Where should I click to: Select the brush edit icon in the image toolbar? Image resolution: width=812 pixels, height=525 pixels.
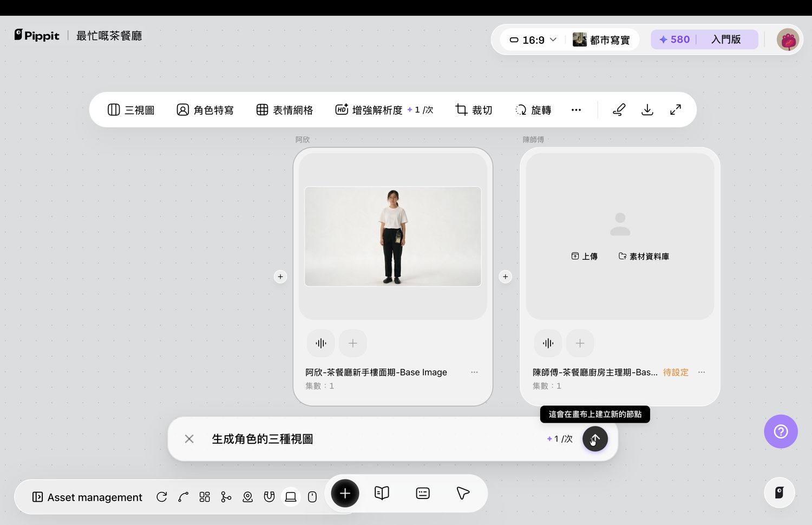[x=619, y=110]
